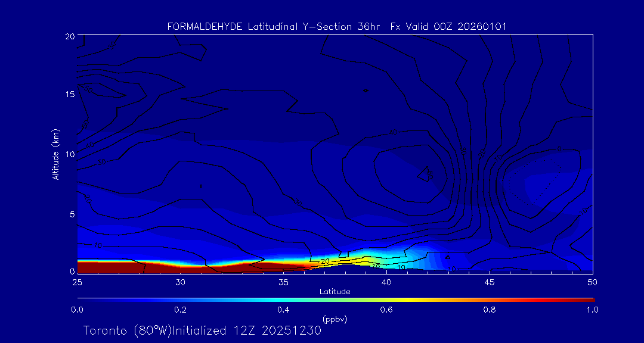Click the 0.0 colorbar minimum label
The height and width of the screenshot is (343, 644).
(x=77, y=310)
